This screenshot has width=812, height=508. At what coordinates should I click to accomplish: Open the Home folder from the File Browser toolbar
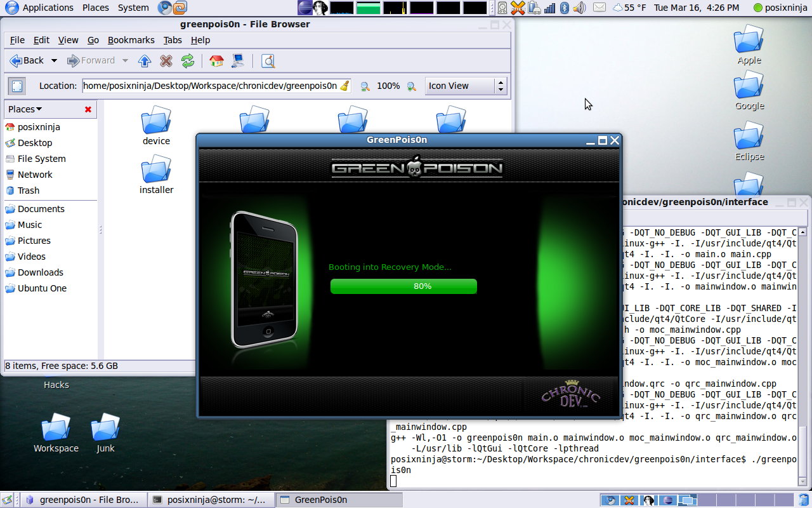[x=216, y=61]
